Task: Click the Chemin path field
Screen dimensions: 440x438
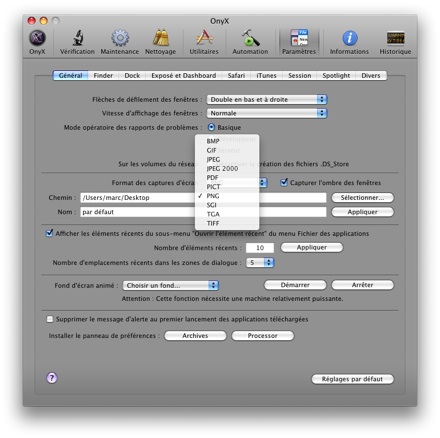Action: [203, 198]
